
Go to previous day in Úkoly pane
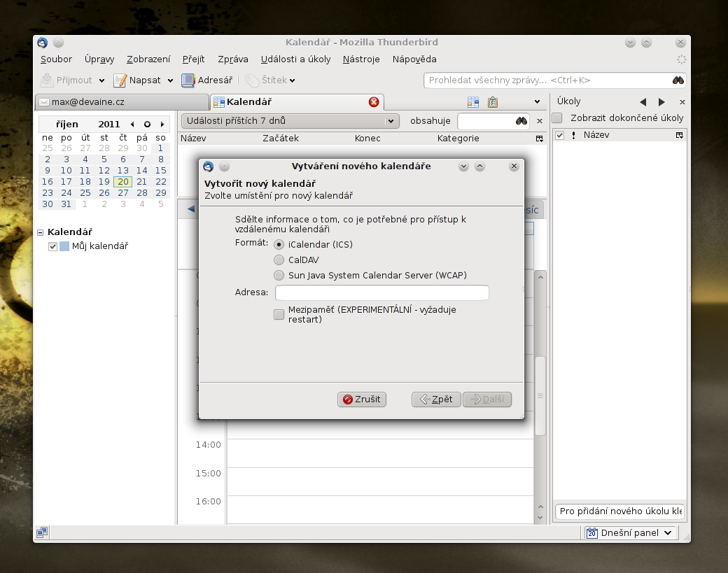coord(643,102)
